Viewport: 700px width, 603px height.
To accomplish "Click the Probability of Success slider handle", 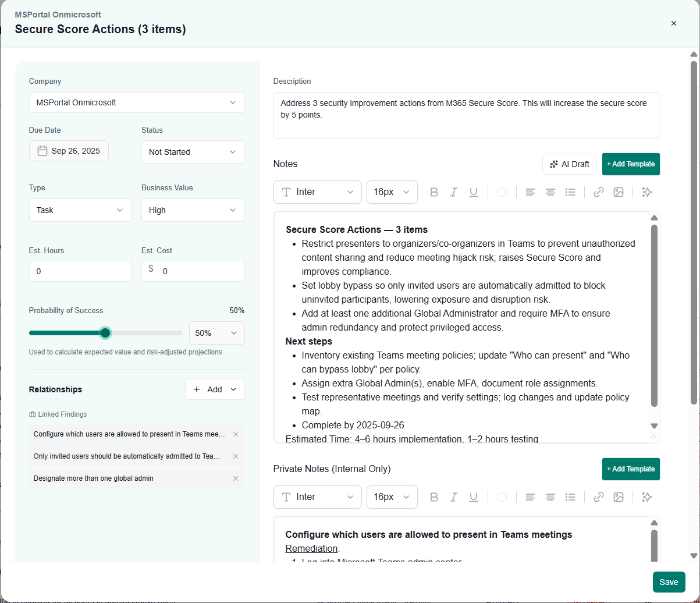I will click(x=105, y=333).
